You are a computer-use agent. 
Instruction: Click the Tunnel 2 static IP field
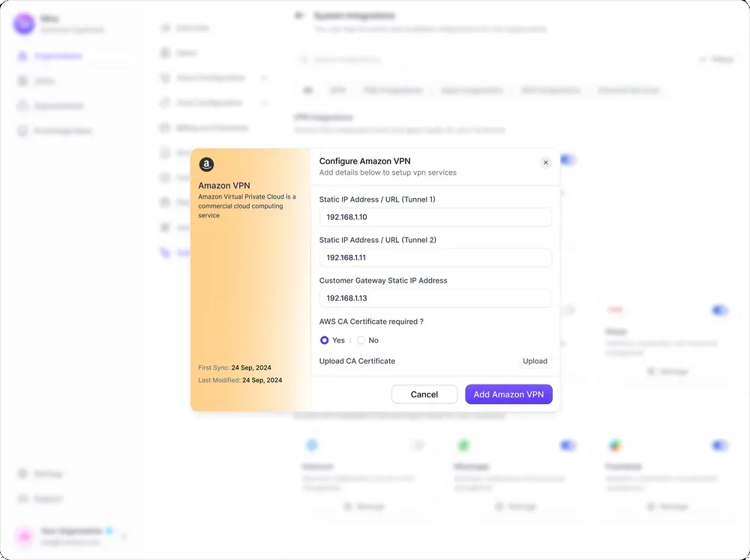click(x=435, y=258)
